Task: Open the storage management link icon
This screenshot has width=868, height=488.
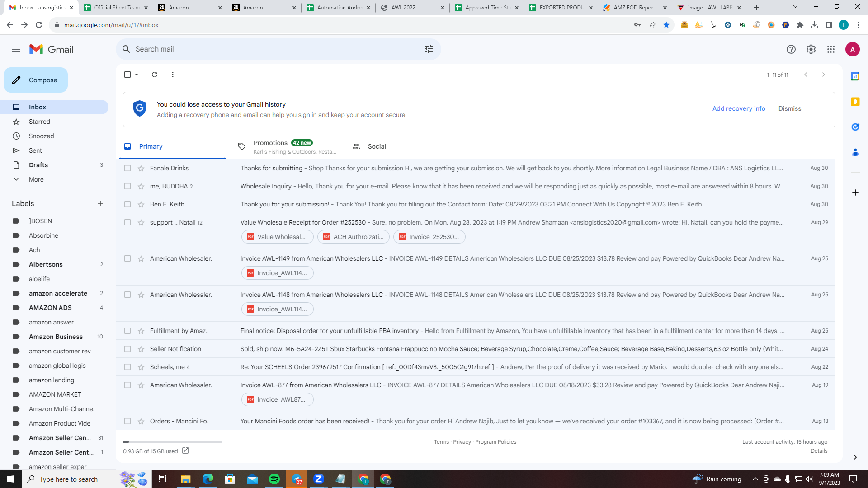Action: [185, 451]
